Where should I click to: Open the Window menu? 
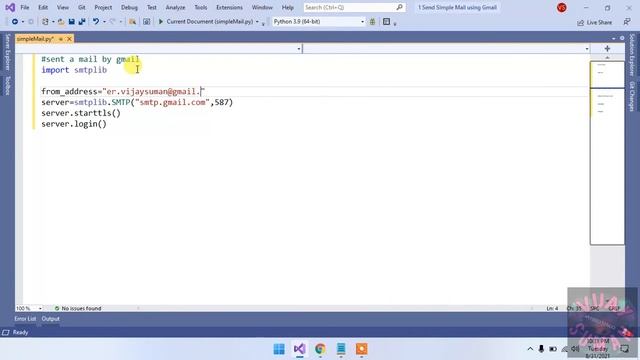[262, 7]
